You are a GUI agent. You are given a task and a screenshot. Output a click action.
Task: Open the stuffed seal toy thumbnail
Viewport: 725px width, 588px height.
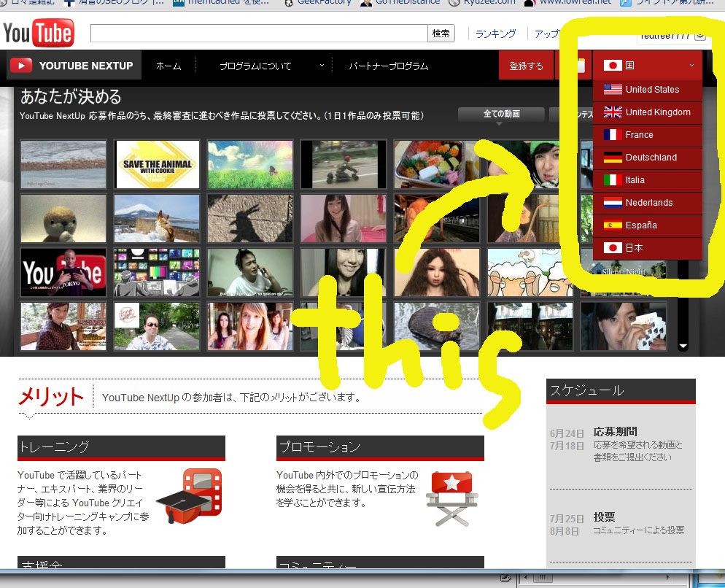coord(63,218)
